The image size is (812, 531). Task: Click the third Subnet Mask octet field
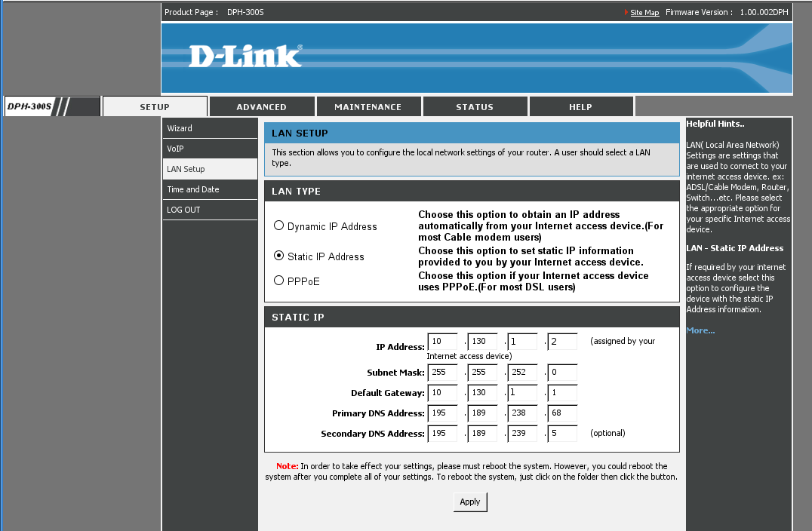coord(522,373)
